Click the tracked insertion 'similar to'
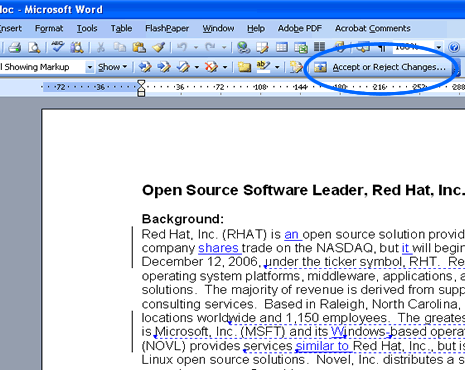This screenshot has height=370, width=465. [x=322, y=346]
